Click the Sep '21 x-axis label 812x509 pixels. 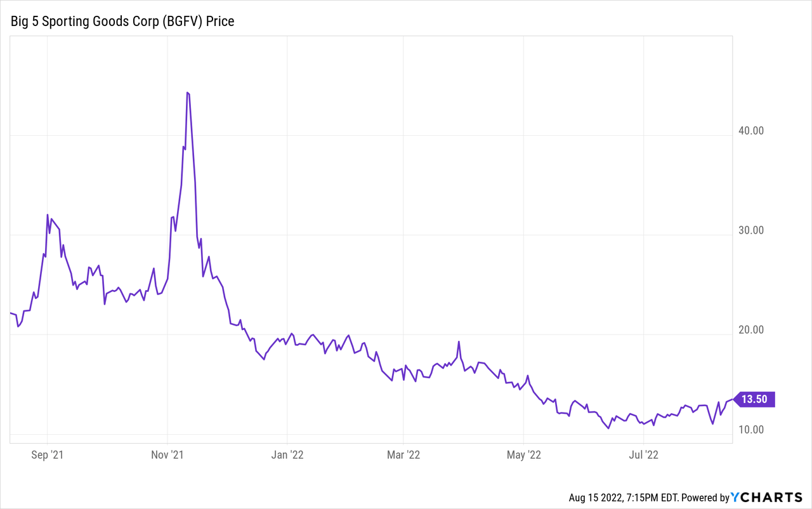click(x=48, y=455)
